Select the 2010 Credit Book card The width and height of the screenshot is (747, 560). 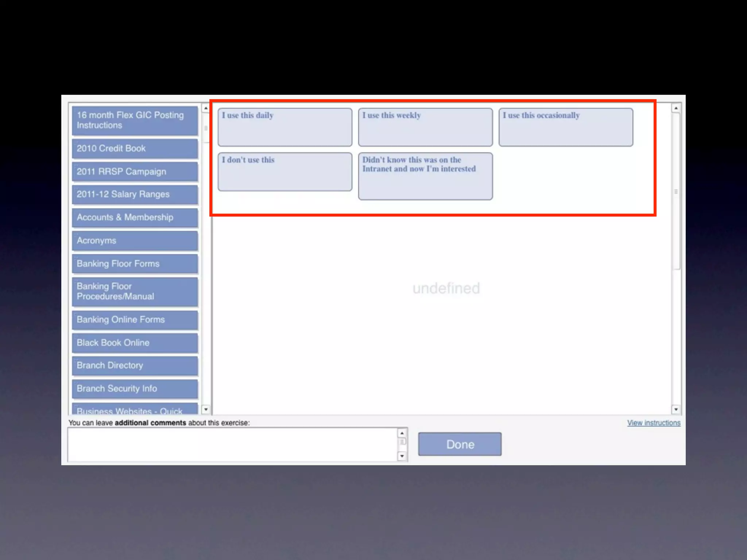click(x=135, y=148)
